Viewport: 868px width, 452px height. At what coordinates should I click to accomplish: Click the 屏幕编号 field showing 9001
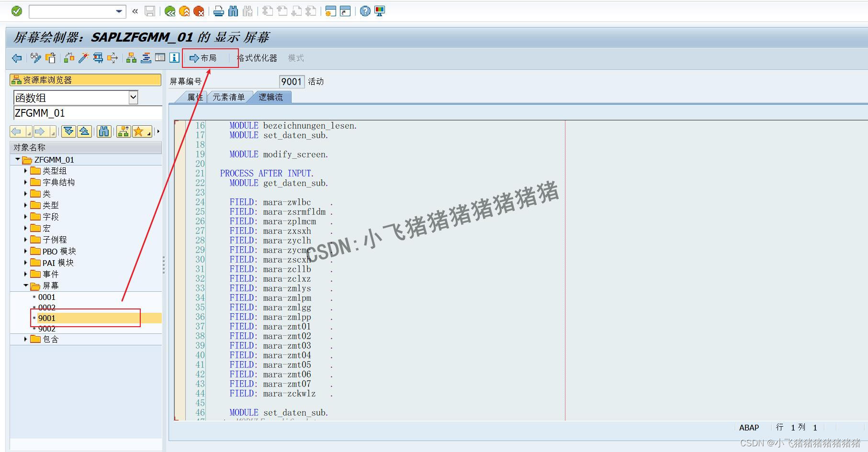pyautogui.click(x=291, y=81)
